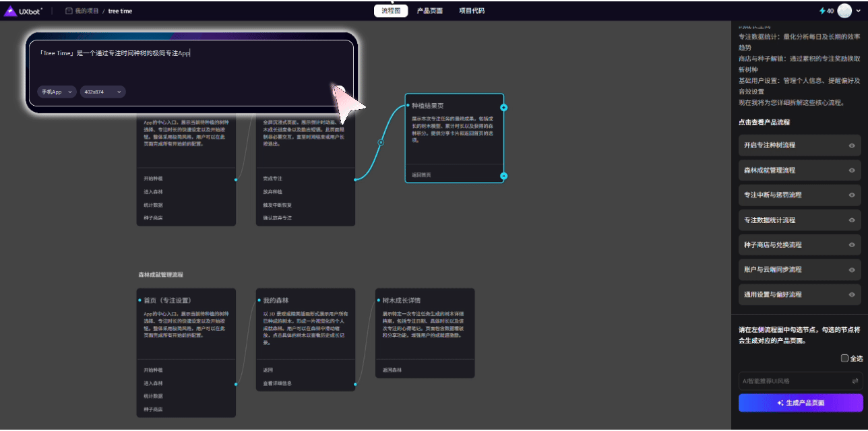The image size is (868, 431).
Task: Click swap icon in AI智能推荐UI风格 field
Action: pos(855,381)
